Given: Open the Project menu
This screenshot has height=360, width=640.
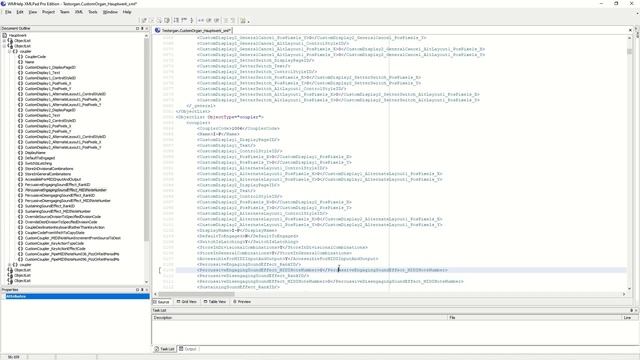Looking at the screenshot, I should (48, 12).
